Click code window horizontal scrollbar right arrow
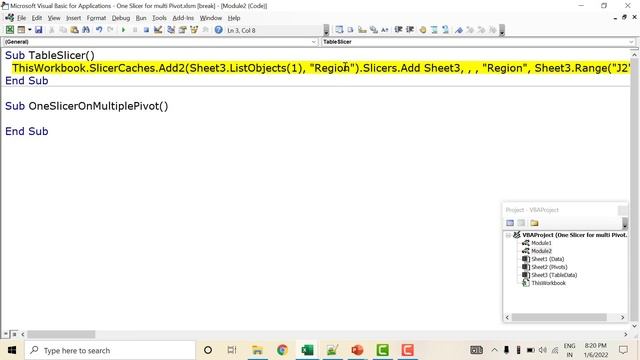This screenshot has width=640, height=360. tap(626, 334)
